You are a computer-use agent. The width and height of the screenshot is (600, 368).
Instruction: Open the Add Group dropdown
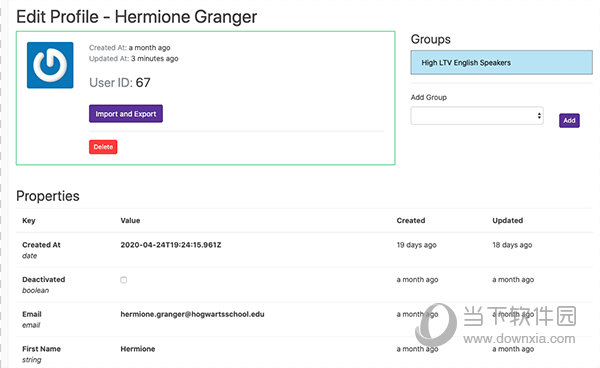pyautogui.click(x=477, y=116)
